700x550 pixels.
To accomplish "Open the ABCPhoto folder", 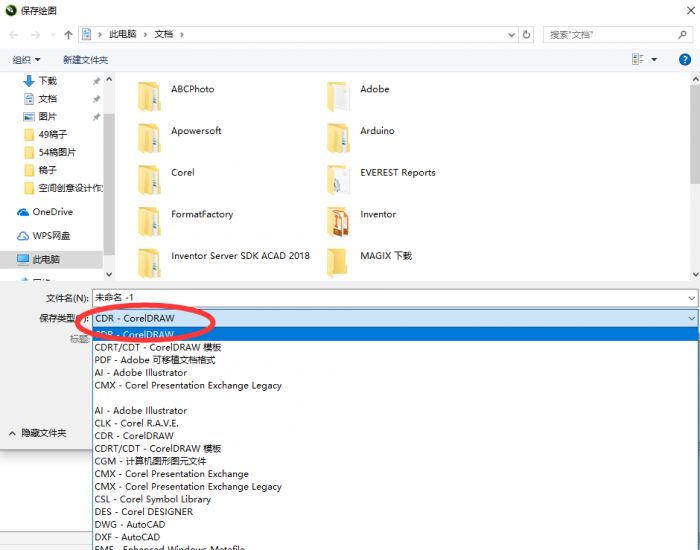I will pyautogui.click(x=192, y=89).
